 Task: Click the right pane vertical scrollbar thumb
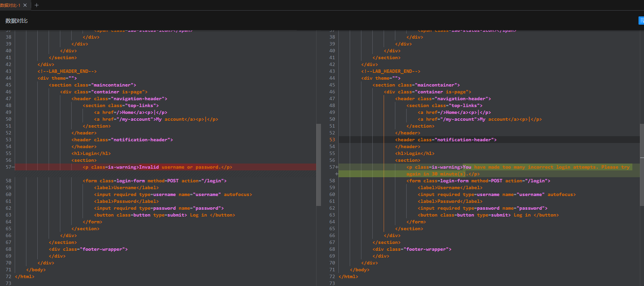point(642,165)
